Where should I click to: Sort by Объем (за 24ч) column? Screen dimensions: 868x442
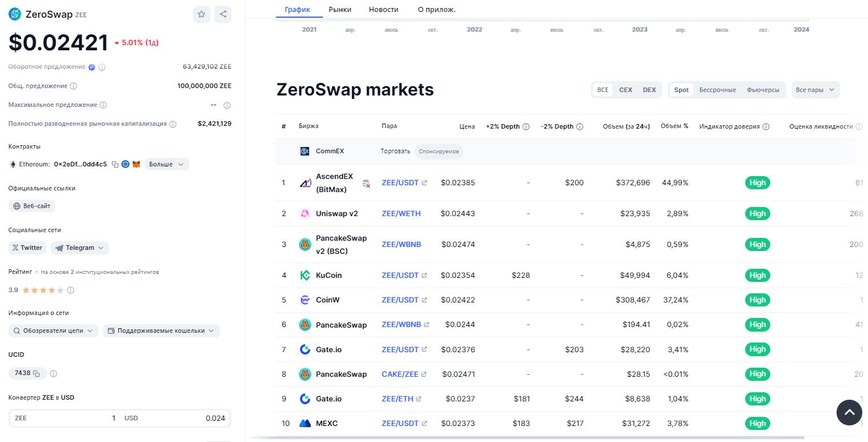click(x=626, y=126)
